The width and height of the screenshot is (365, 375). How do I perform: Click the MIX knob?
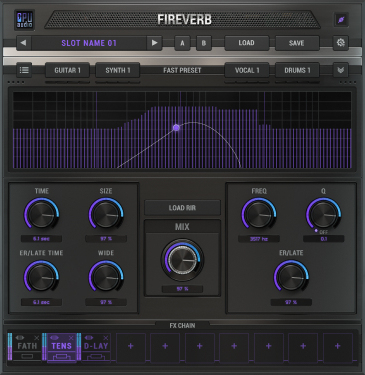tap(182, 259)
